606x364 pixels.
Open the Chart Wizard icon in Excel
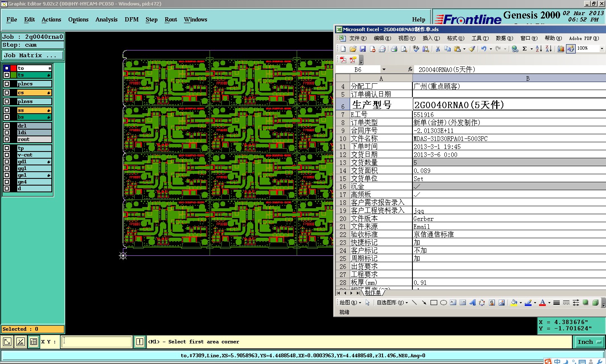point(561,49)
